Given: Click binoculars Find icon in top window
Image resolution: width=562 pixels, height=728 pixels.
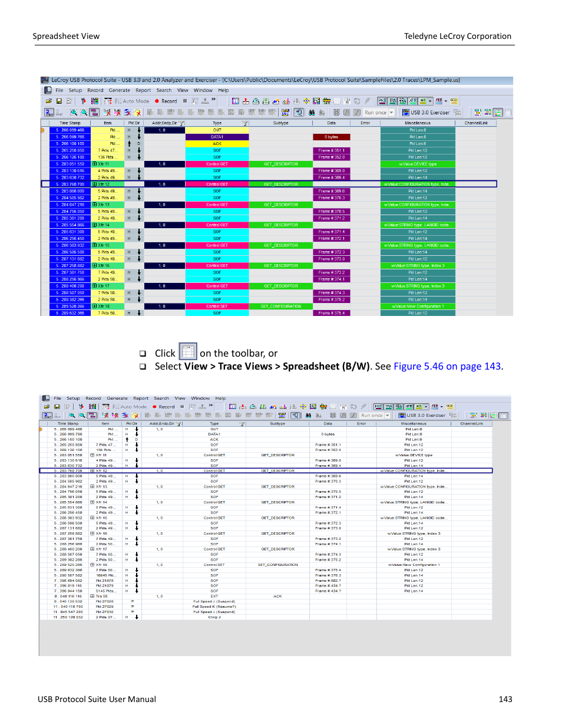Looking at the screenshot, I should [x=312, y=112].
